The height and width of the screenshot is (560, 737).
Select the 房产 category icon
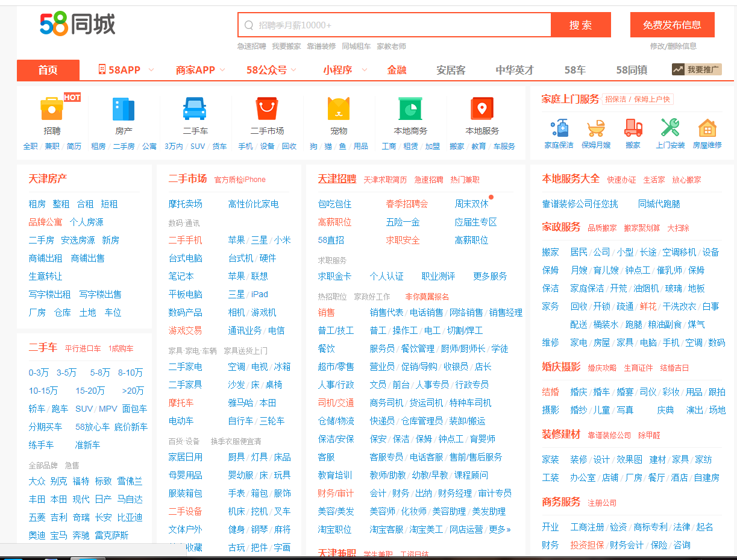[122, 115]
